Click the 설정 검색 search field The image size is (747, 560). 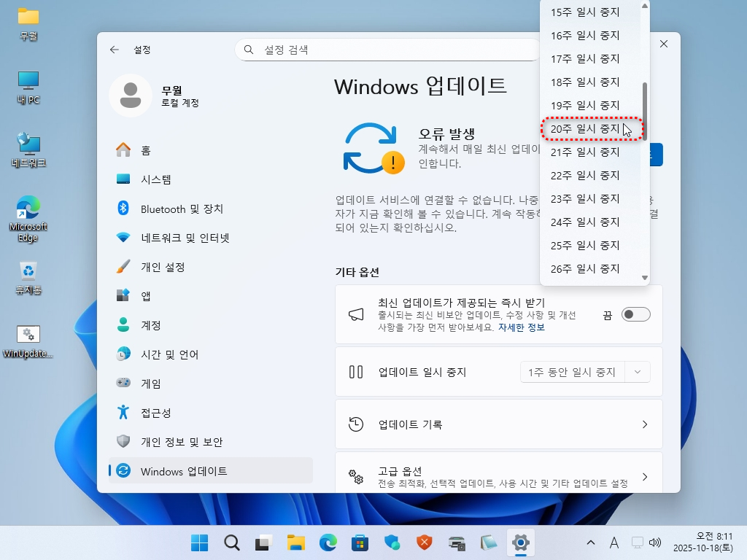coord(389,50)
